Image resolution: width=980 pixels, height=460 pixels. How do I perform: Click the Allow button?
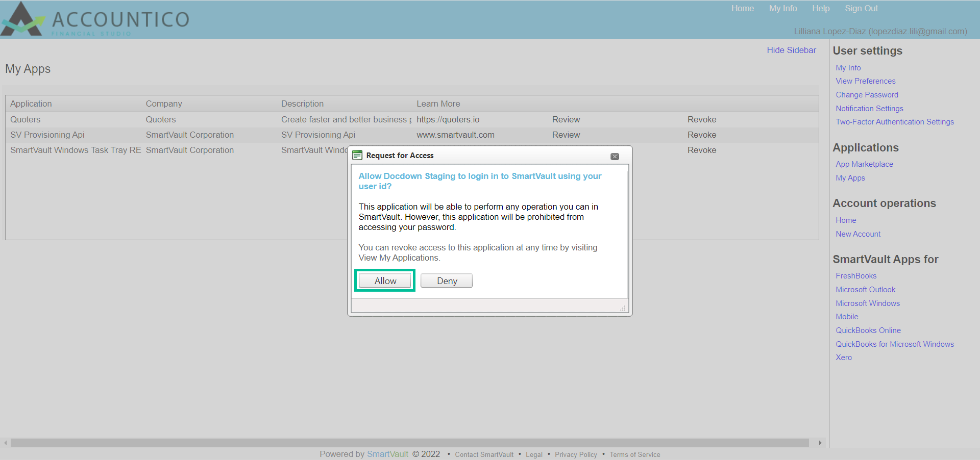pyautogui.click(x=385, y=281)
